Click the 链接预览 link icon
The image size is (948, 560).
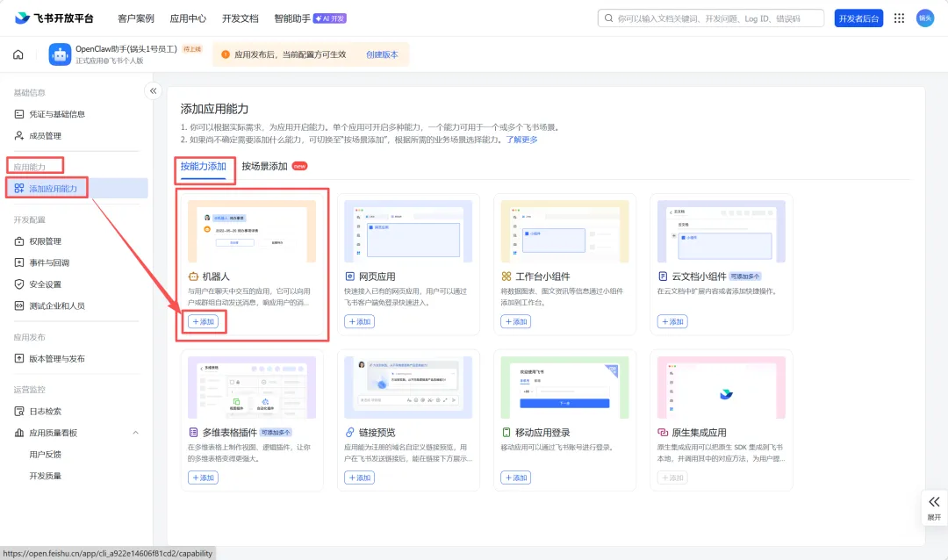point(349,433)
